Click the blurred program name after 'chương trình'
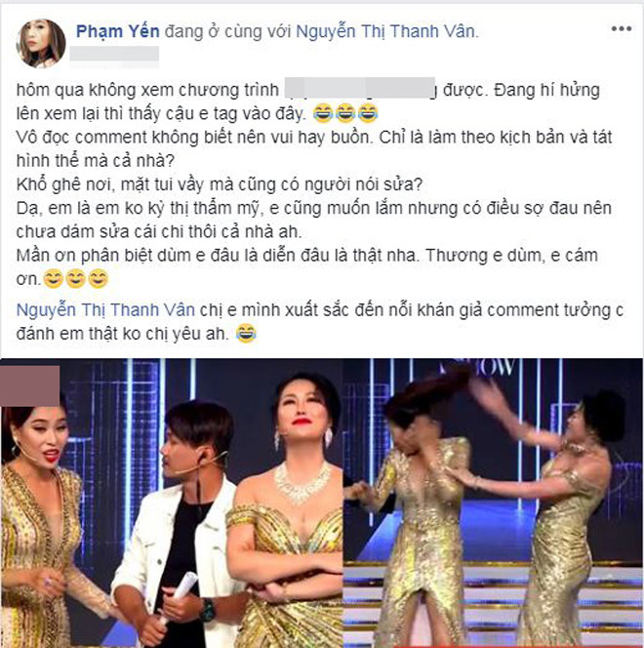The width and height of the screenshot is (644, 648). [x=360, y=89]
